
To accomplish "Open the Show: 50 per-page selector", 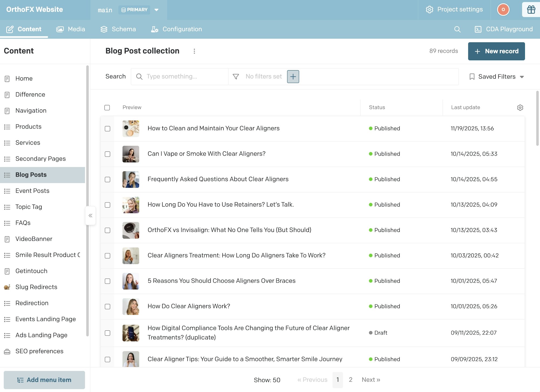I will 267,380.
